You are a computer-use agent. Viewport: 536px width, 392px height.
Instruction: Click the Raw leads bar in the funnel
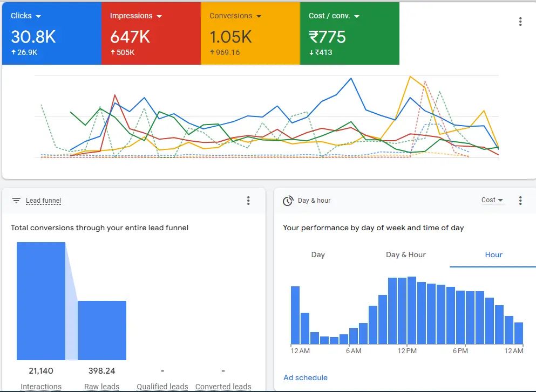(x=102, y=329)
